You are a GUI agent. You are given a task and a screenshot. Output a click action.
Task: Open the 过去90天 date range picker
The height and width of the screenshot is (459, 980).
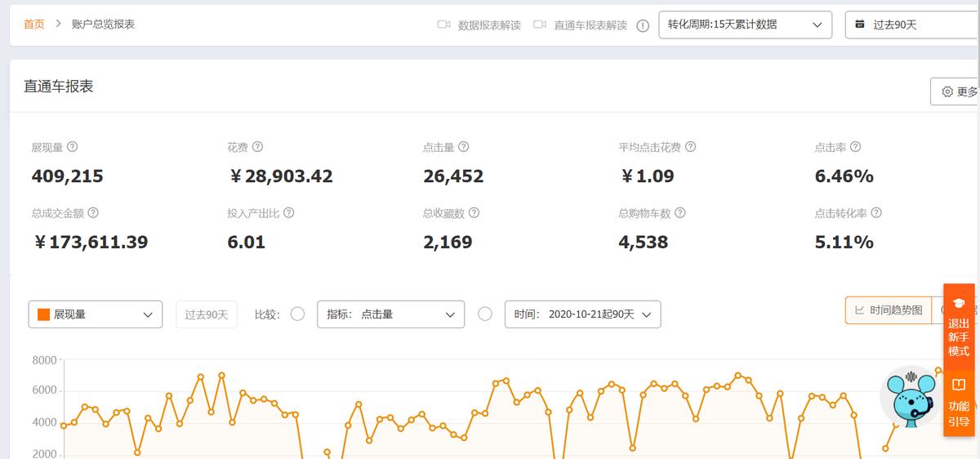(912, 25)
